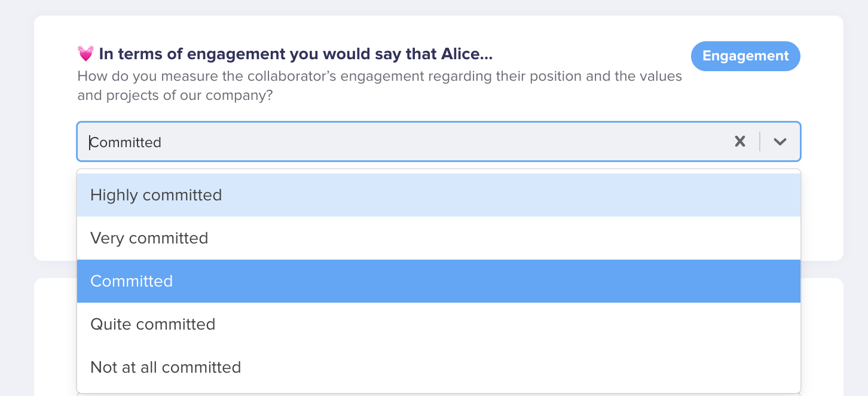The height and width of the screenshot is (396, 868).
Task: Select Quite committed in the dropdown
Action: 439,324
